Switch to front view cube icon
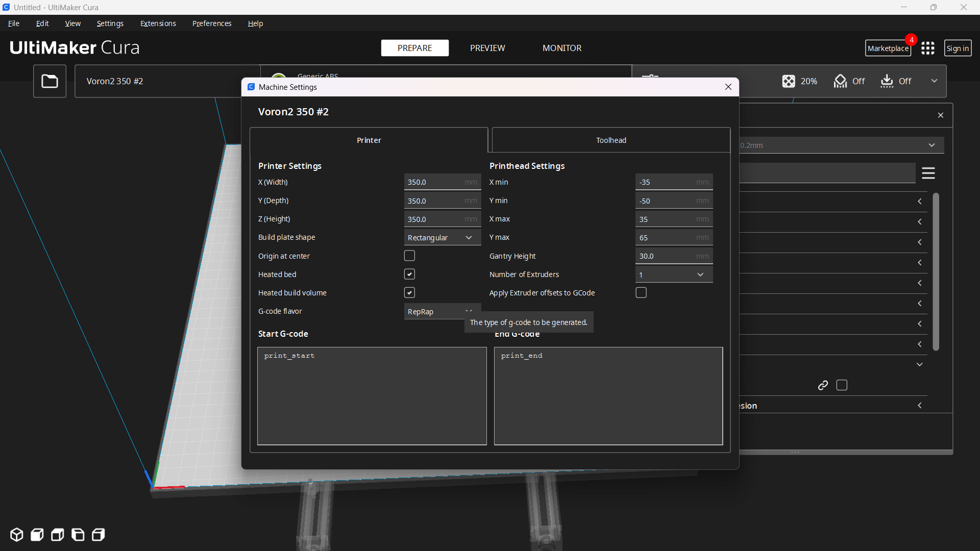 [37, 534]
